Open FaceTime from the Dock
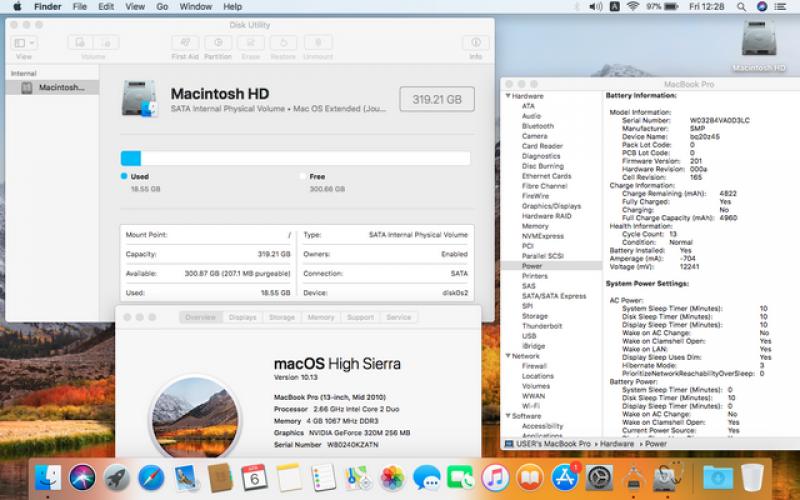The height and width of the screenshot is (500, 800). click(x=461, y=479)
